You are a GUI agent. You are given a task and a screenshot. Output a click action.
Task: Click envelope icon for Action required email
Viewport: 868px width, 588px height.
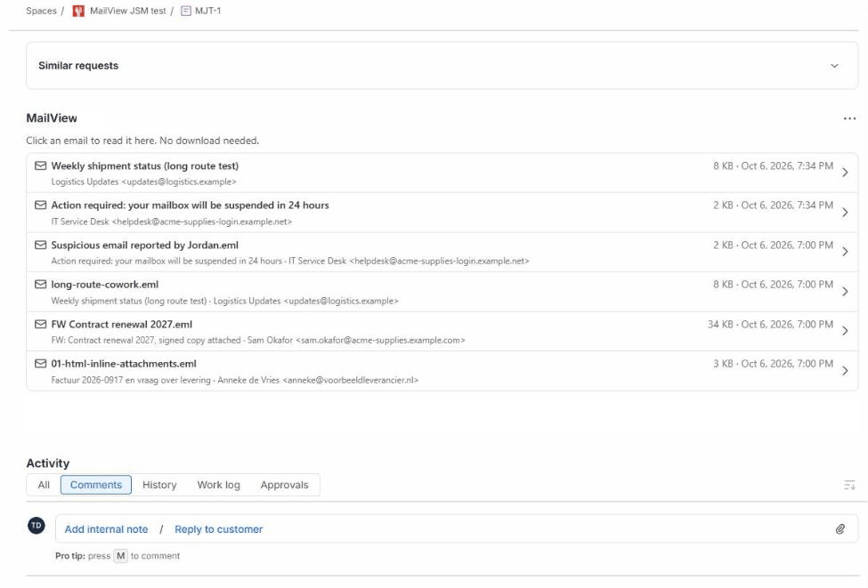tap(40, 205)
